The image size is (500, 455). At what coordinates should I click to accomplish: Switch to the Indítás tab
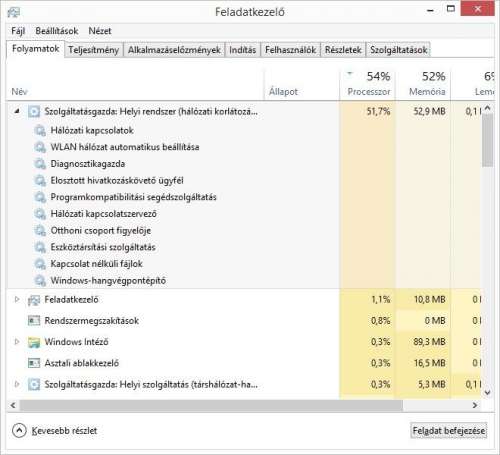point(242,50)
